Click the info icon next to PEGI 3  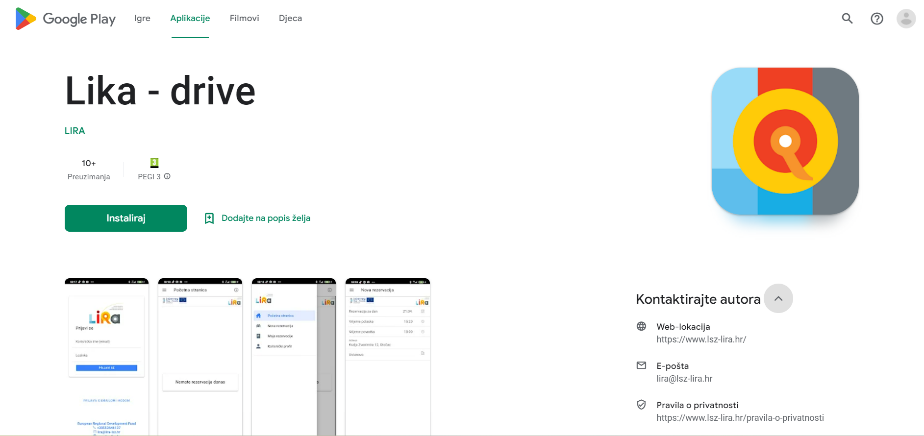coord(167,176)
